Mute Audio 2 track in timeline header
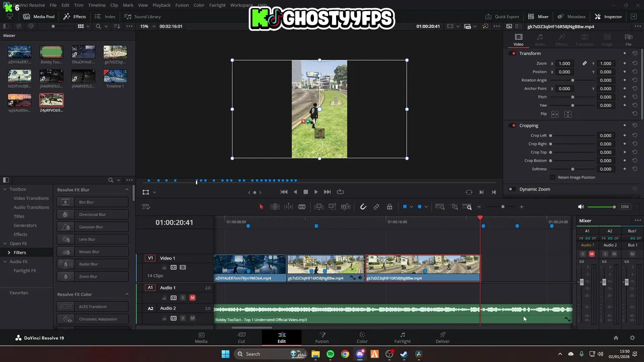 point(192,318)
